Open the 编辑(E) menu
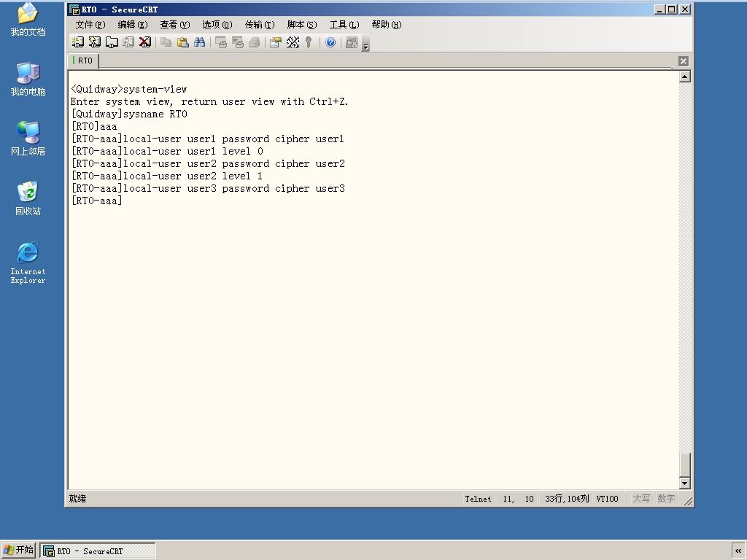The image size is (747, 560). click(133, 25)
